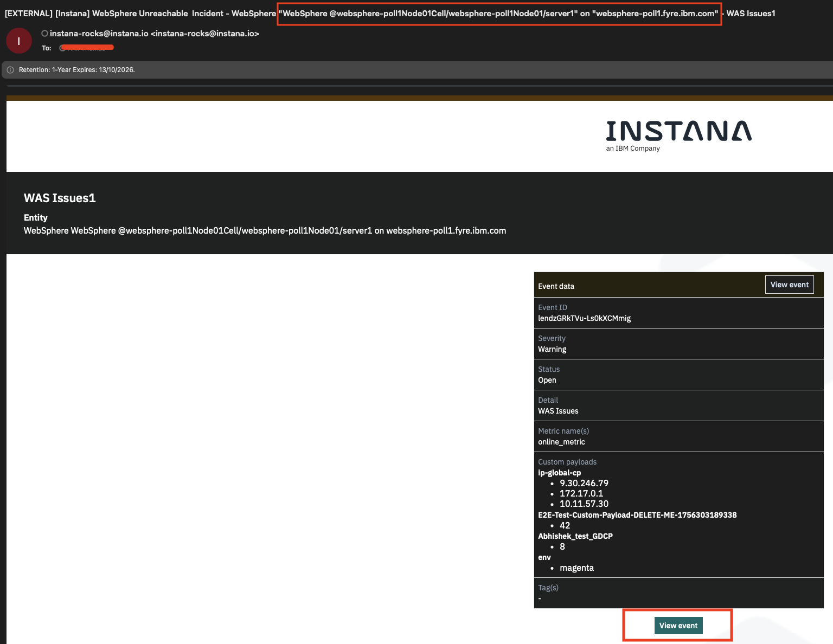Click the Retention 1-Year expiry banner
The width and height of the screenshot is (833, 644).
click(x=76, y=70)
